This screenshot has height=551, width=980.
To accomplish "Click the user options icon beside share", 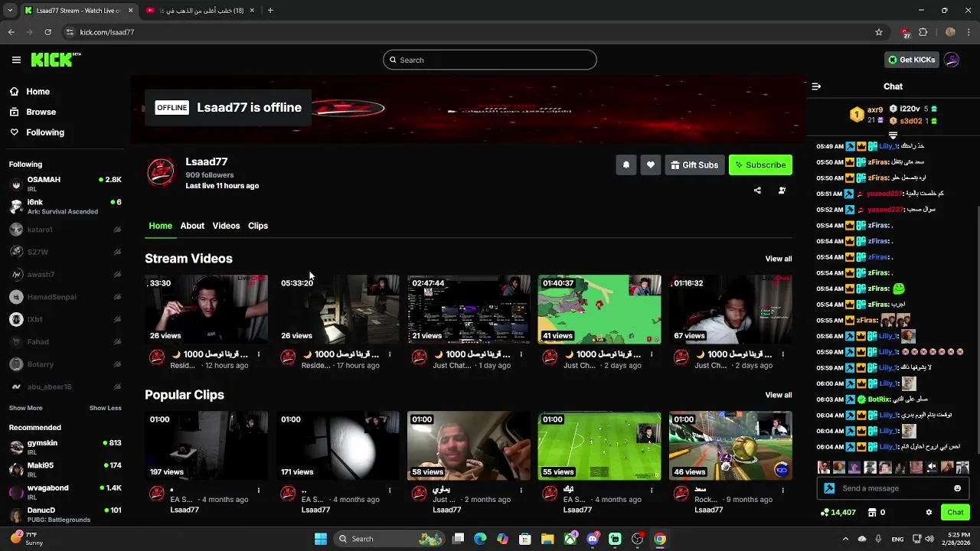I will (x=782, y=191).
